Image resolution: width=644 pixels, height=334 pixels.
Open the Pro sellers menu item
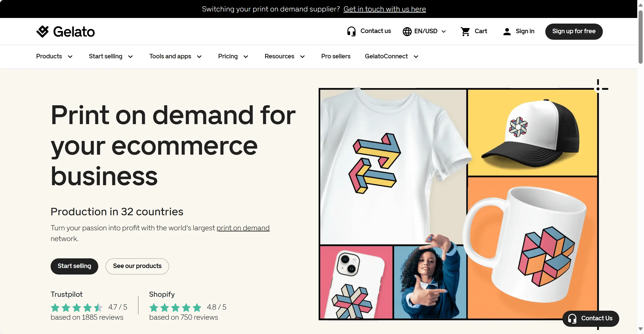pyautogui.click(x=336, y=56)
